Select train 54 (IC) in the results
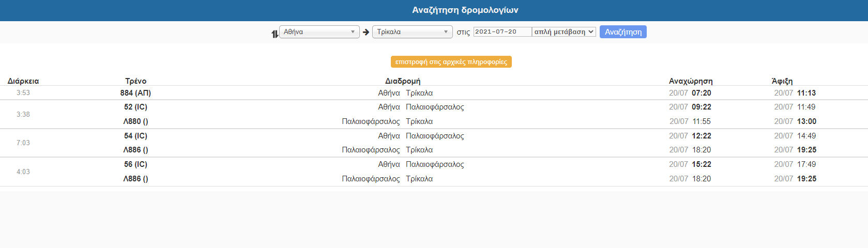Image resolution: width=868 pixels, height=248 pixels. pos(135,136)
